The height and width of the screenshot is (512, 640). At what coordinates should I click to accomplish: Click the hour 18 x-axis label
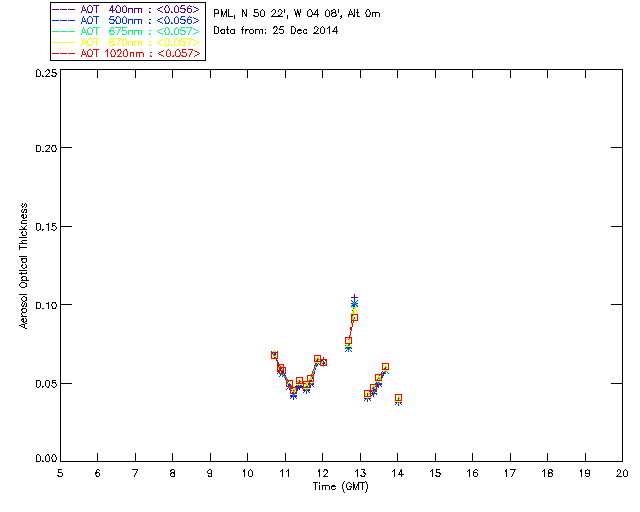[x=547, y=473]
